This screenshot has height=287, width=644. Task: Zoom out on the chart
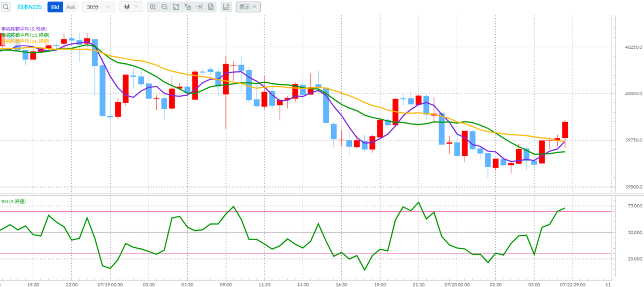pyautogui.click(x=164, y=7)
